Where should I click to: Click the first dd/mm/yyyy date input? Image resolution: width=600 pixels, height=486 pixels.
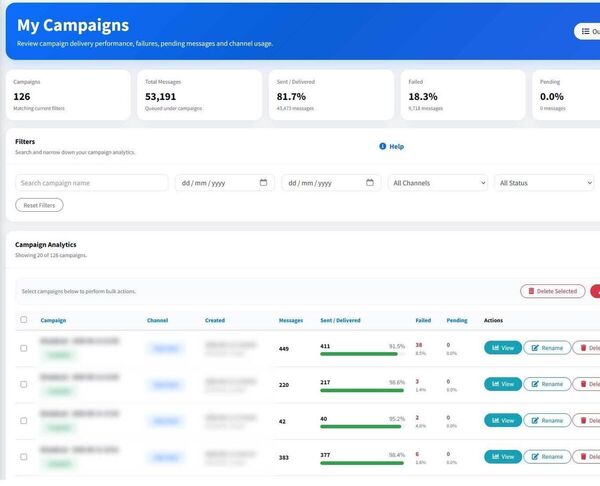(x=225, y=183)
